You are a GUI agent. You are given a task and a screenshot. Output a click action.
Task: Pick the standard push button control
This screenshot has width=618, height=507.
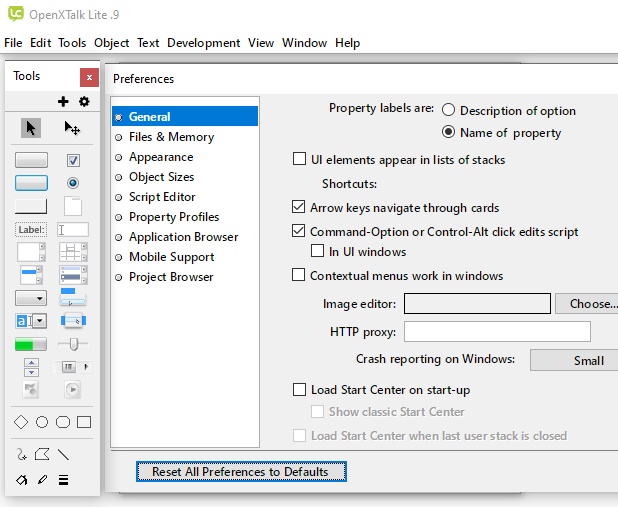31,160
